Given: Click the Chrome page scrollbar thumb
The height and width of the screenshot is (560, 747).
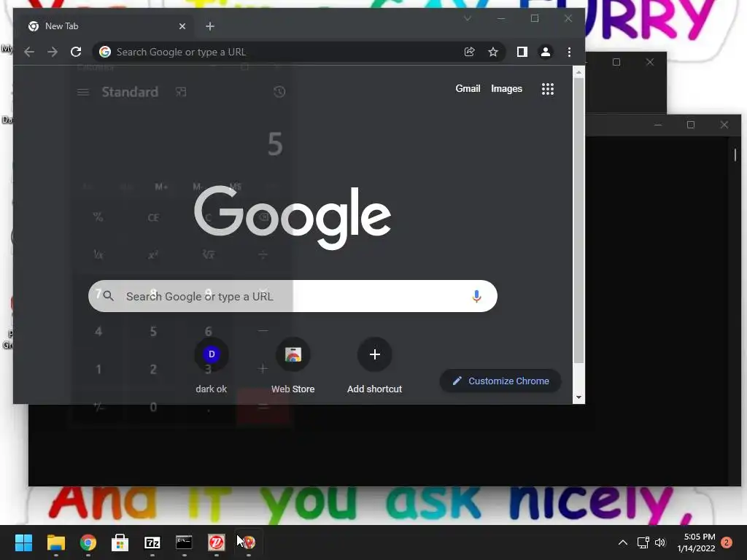Looking at the screenshot, I should [x=578, y=220].
